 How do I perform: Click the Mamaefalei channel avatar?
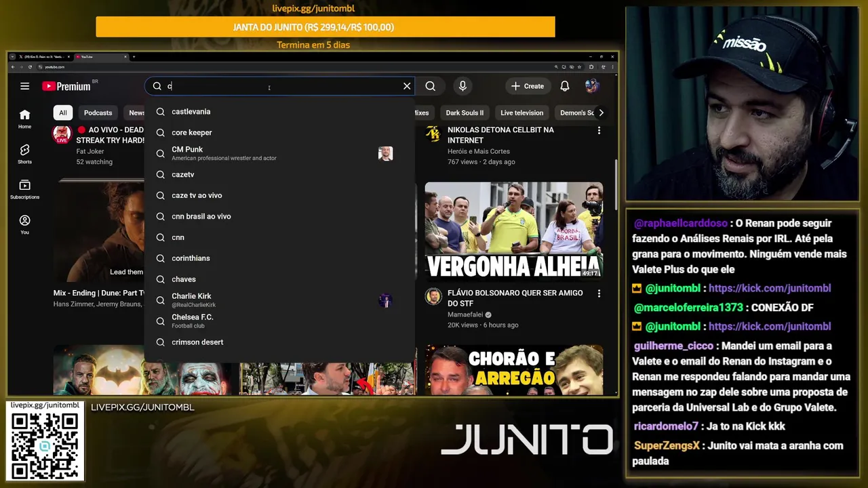point(433,296)
